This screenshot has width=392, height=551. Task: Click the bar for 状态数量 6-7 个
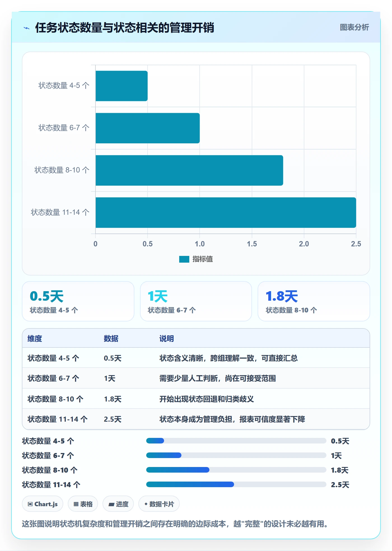point(148,128)
